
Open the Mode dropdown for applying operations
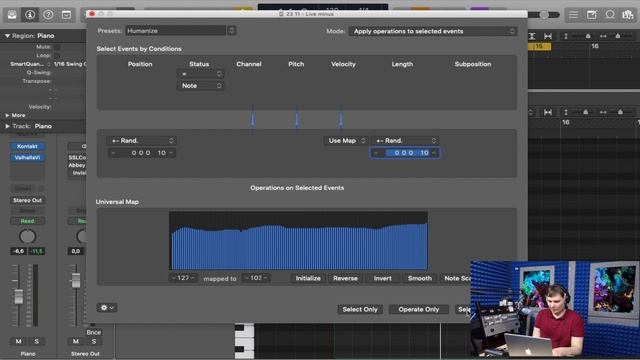(x=433, y=31)
